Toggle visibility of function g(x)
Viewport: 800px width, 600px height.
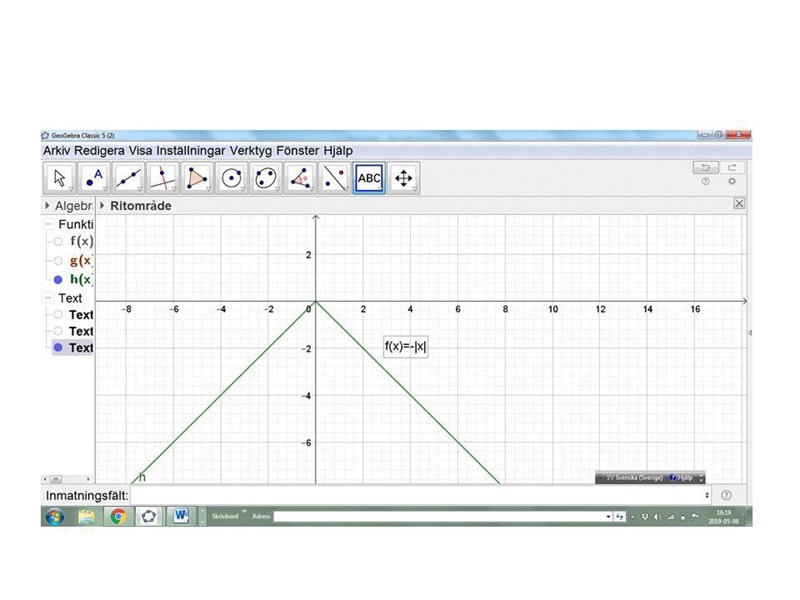click(x=58, y=260)
